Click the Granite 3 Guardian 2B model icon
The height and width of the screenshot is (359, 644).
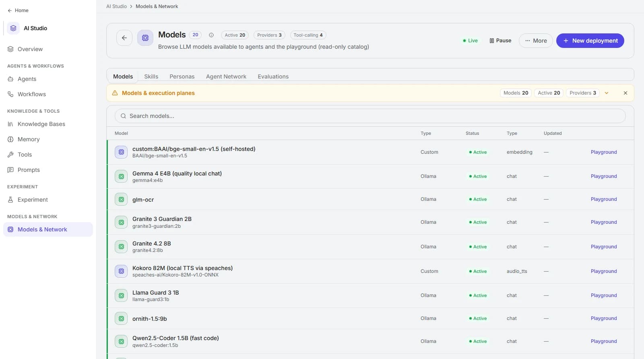(x=121, y=222)
